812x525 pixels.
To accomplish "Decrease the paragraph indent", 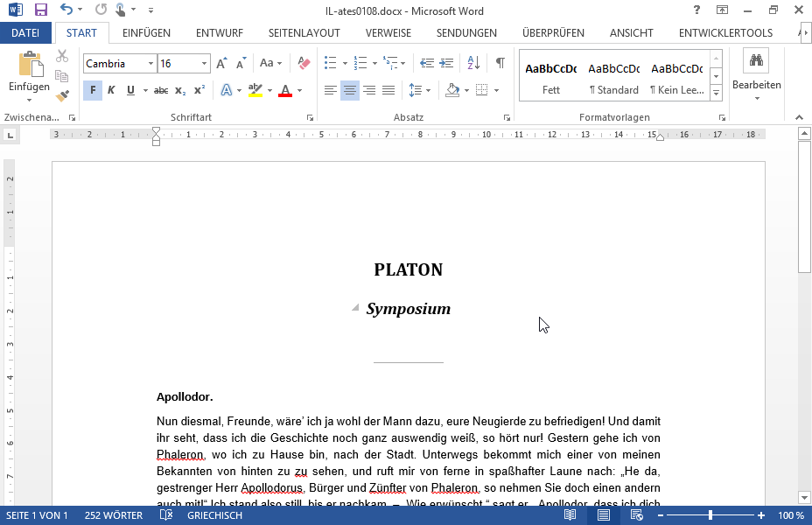I will 427,63.
